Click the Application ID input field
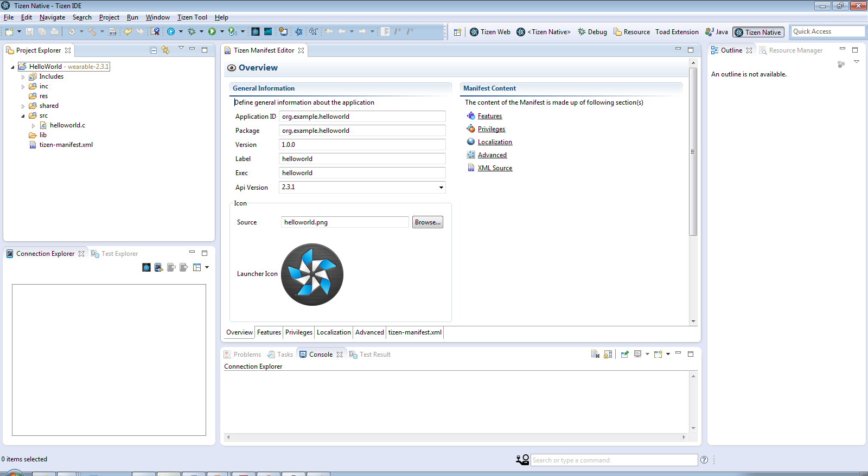The width and height of the screenshot is (868, 476). [x=362, y=117]
